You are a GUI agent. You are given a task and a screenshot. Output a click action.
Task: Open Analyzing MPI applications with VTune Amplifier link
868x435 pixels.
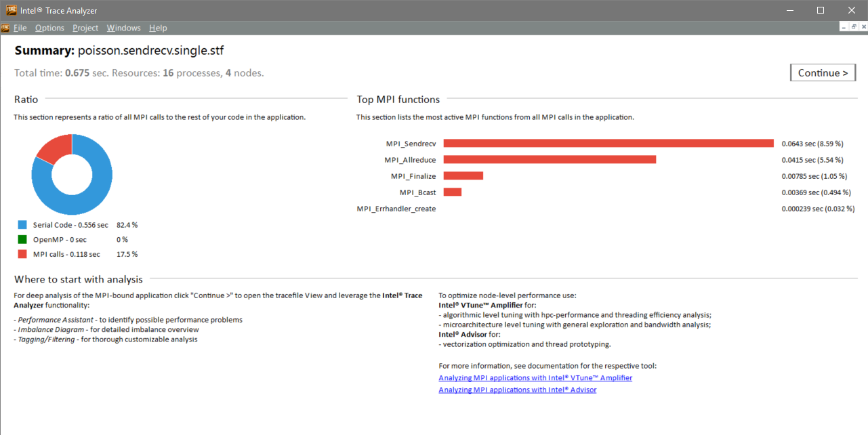pyautogui.click(x=535, y=378)
